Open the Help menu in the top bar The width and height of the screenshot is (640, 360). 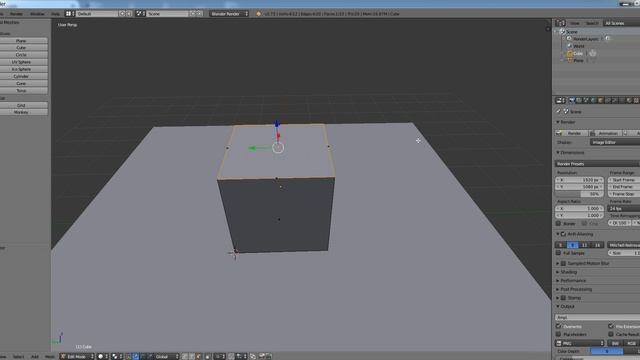click(x=56, y=14)
